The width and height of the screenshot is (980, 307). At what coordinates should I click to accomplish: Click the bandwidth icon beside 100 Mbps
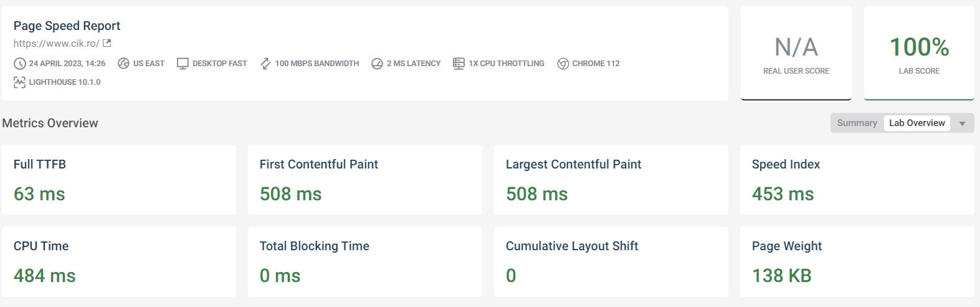(265, 64)
